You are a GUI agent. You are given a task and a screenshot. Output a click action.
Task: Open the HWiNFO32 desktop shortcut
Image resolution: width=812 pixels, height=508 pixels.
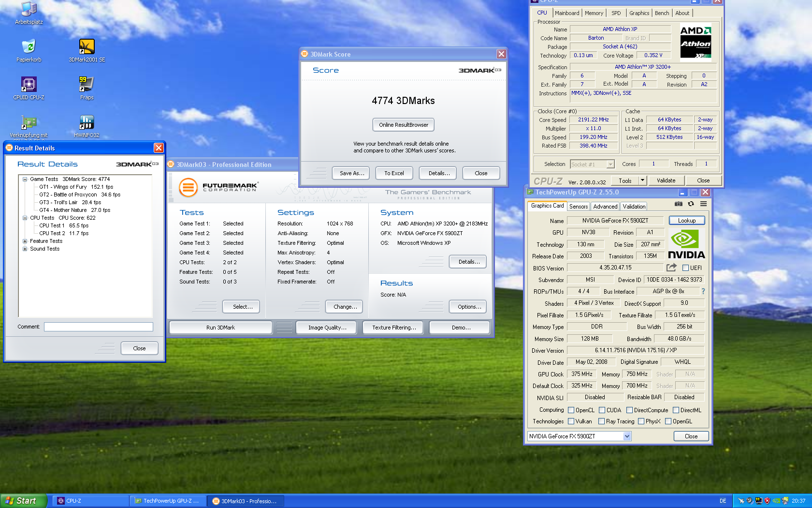(87, 126)
